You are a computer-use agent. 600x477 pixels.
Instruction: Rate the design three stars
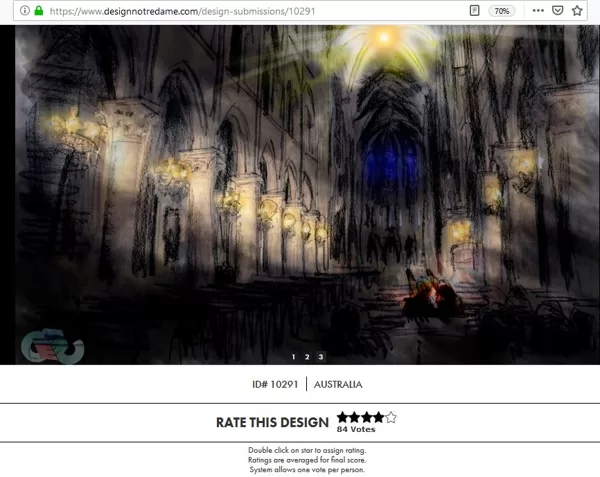[367, 417]
